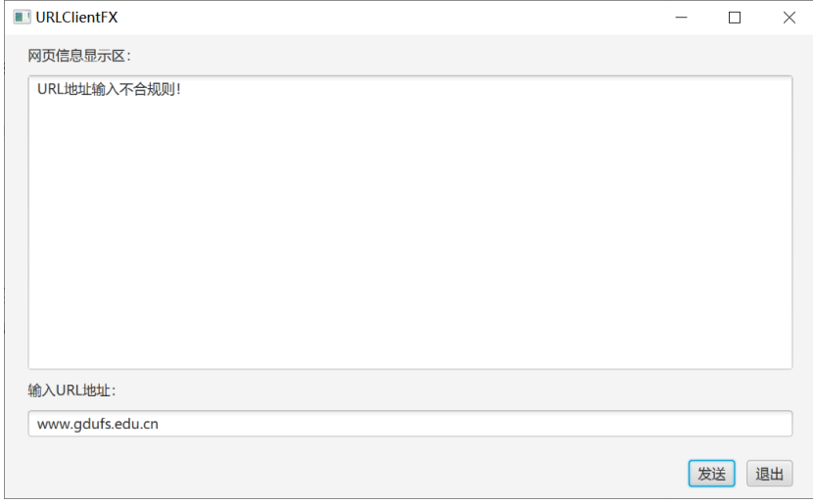Close the URLClientFX window

tap(789, 17)
